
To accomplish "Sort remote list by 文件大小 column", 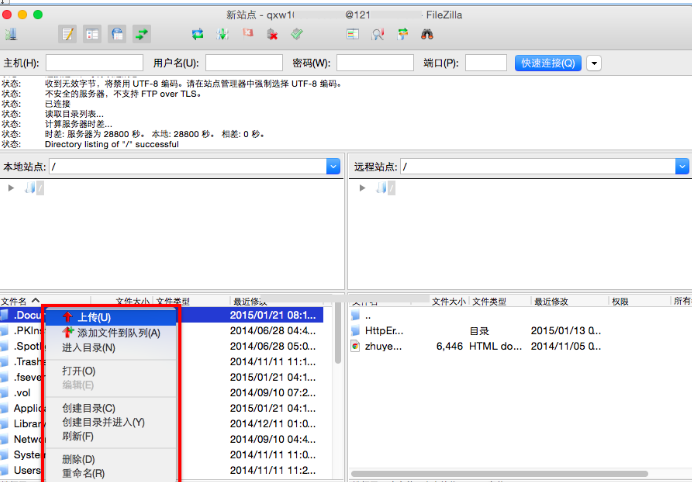I will pos(449,301).
